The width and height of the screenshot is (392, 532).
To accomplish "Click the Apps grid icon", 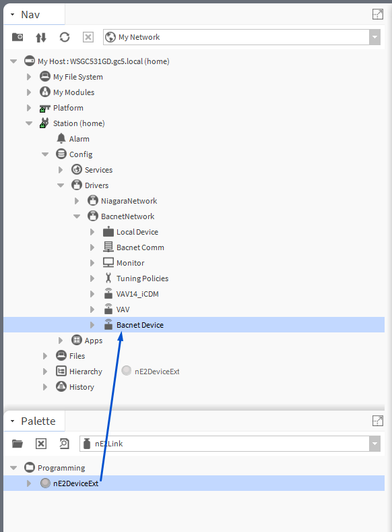I will [x=77, y=340].
